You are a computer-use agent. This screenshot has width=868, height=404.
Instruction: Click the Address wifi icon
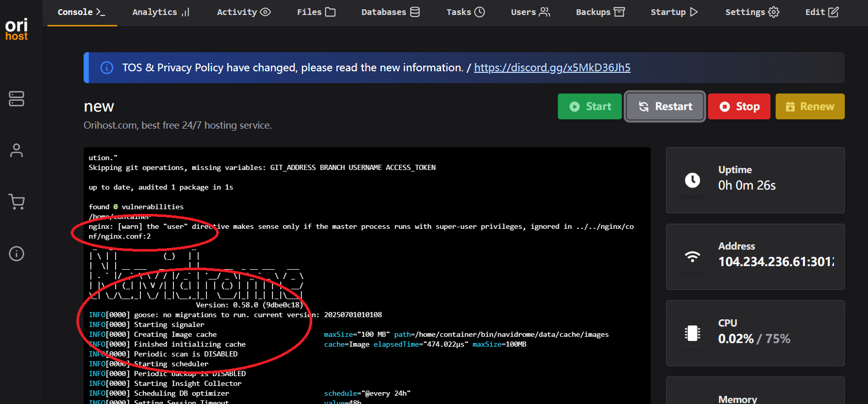pos(692,257)
